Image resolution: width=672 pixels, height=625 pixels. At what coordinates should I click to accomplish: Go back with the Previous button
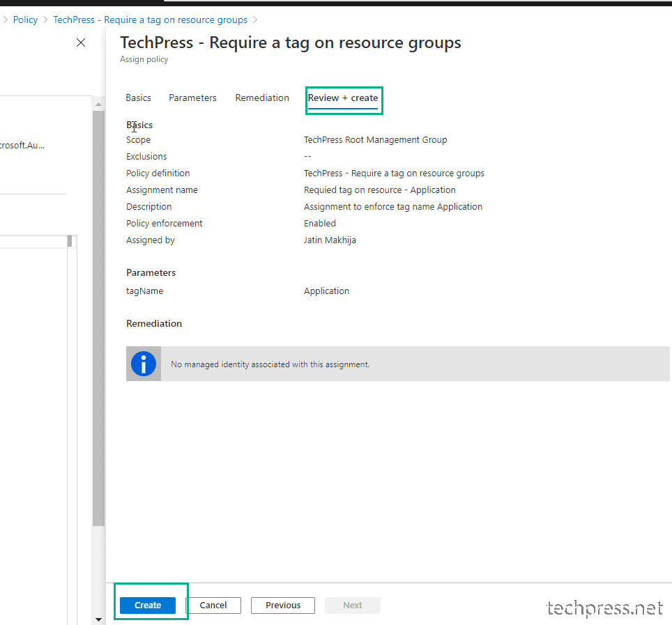coord(283,605)
